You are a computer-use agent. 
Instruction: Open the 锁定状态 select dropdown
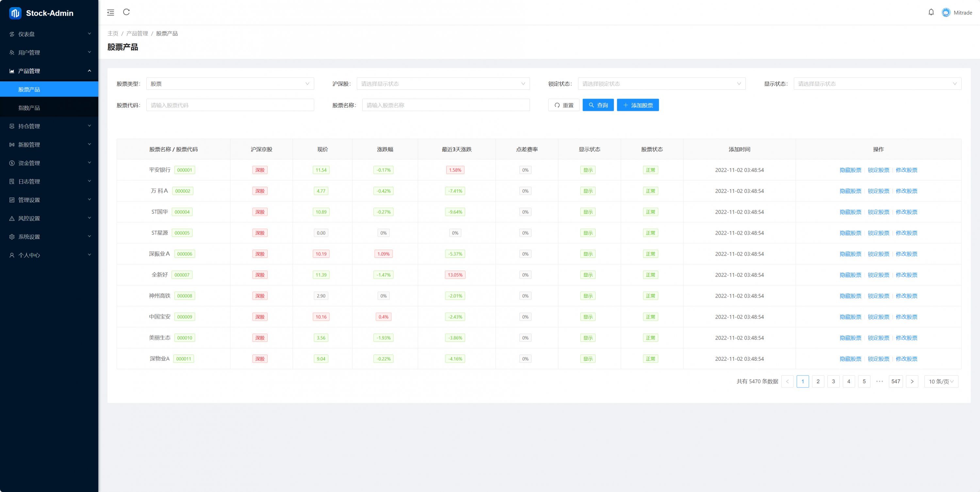(661, 84)
